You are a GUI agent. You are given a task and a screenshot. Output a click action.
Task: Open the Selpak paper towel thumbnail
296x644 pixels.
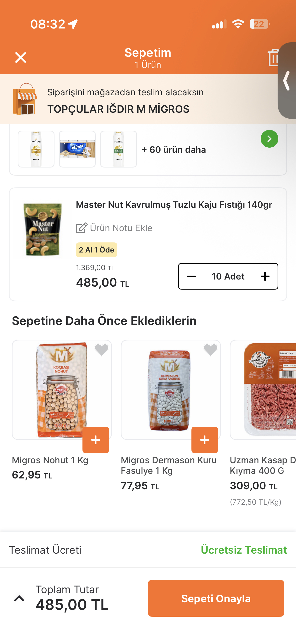pos(77,149)
